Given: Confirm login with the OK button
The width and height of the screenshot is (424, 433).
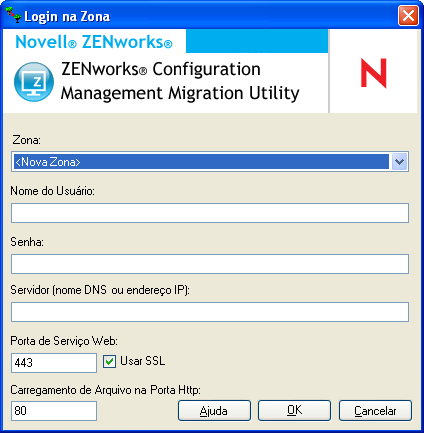Looking at the screenshot, I should [x=294, y=411].
